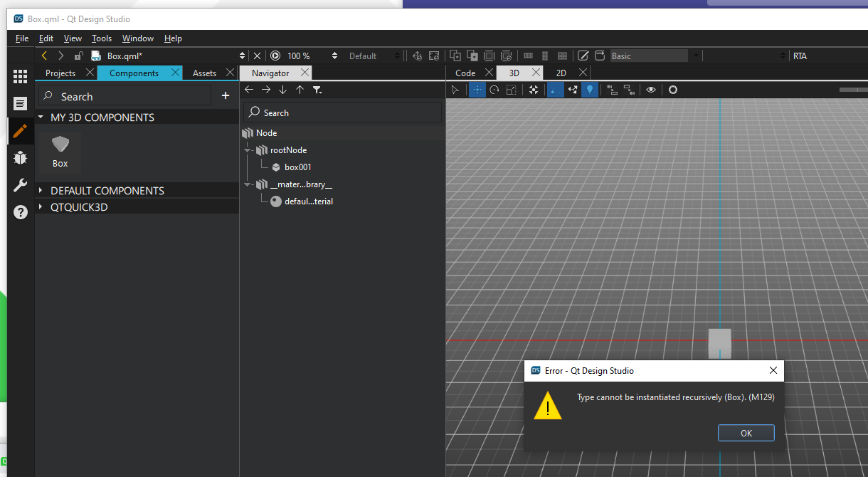Screen dimensions: 868x477
Task: Open the Tools menu
Action: point(102,38)
